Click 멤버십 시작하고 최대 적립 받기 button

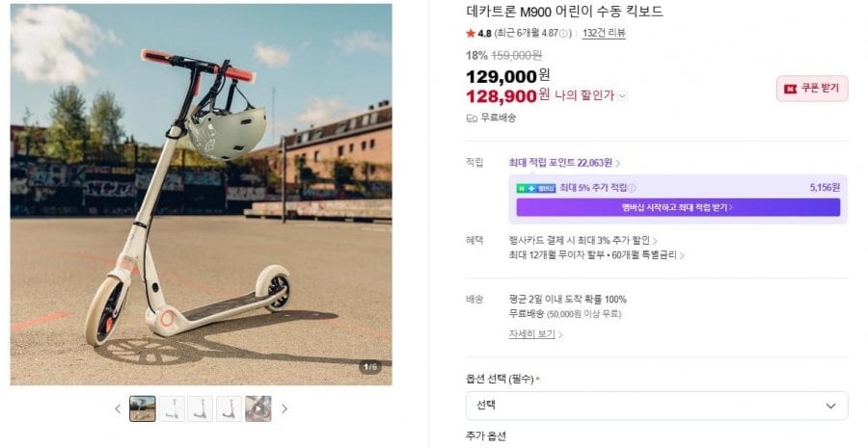(x=678, y=207)
